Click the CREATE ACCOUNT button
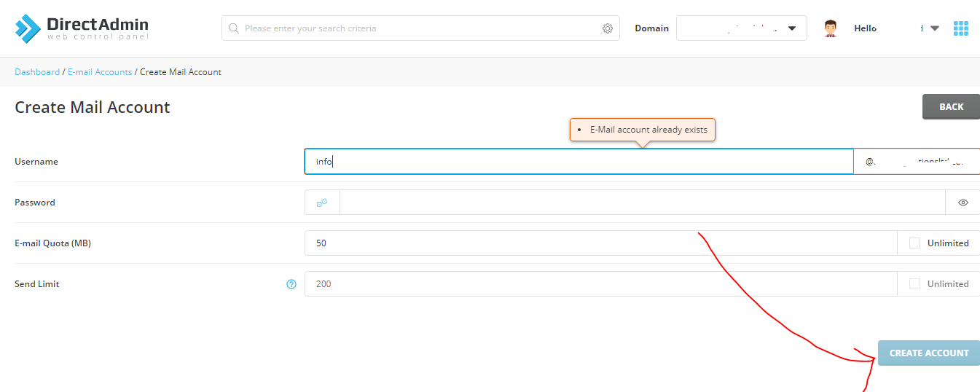This screenshot has height=392, width=980. click(929, 353)
